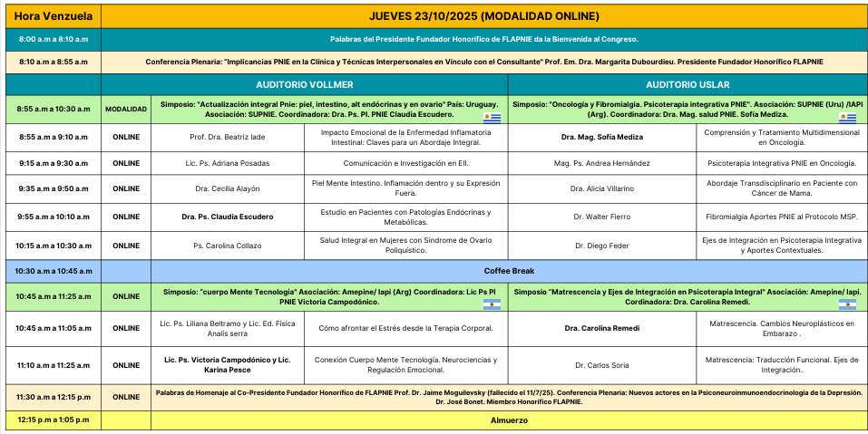Click the 'Dra. Alicia Villarino' cell
The width and height of the screenshot is (868, 434).
(x=602, y=188)
